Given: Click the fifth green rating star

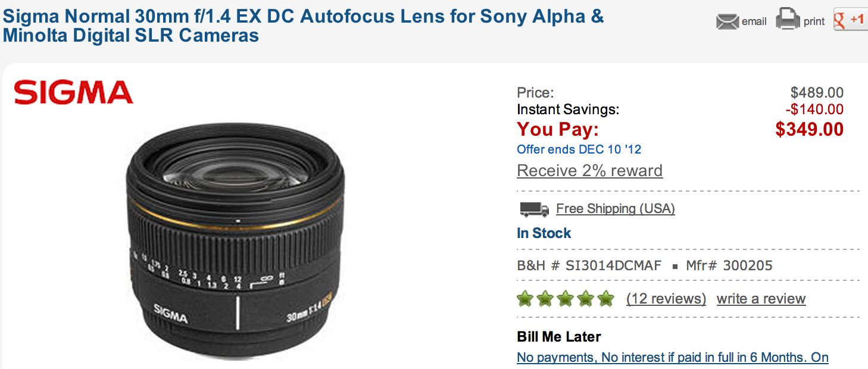Looking at the screenshot, I should [x=606, y=298].
